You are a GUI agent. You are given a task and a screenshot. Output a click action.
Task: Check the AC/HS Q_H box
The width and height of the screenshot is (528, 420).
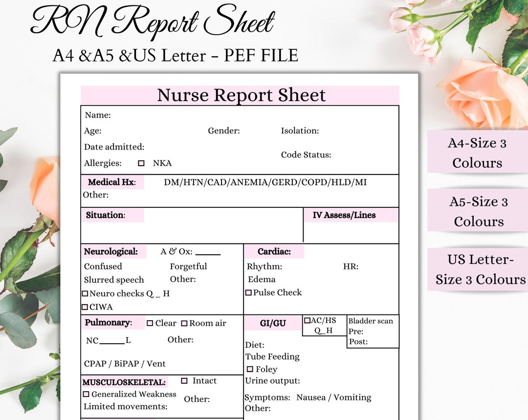tap(307, 320)
